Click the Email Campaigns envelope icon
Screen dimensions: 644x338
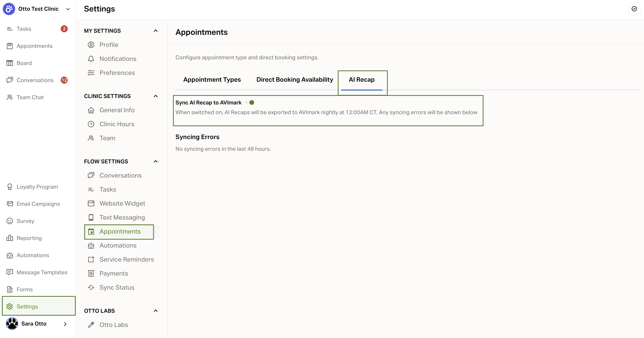point(10,204)
